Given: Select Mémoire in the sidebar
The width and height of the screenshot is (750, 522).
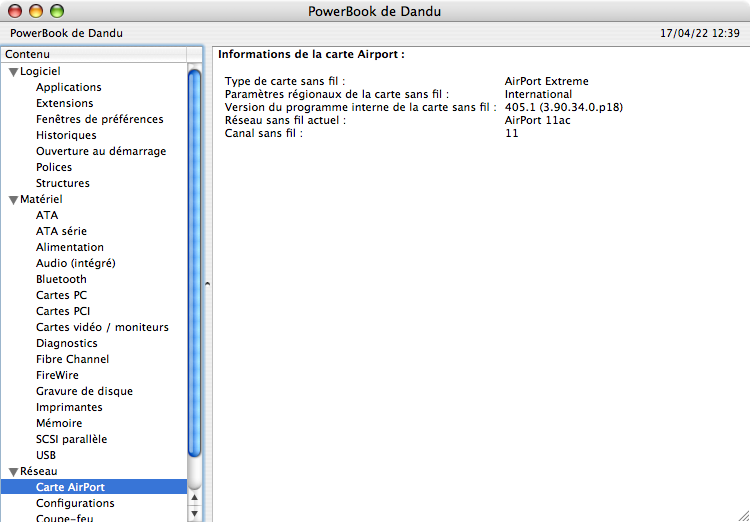Looking at the screenshot, I should pyautogui.click(x=59, y=423).
